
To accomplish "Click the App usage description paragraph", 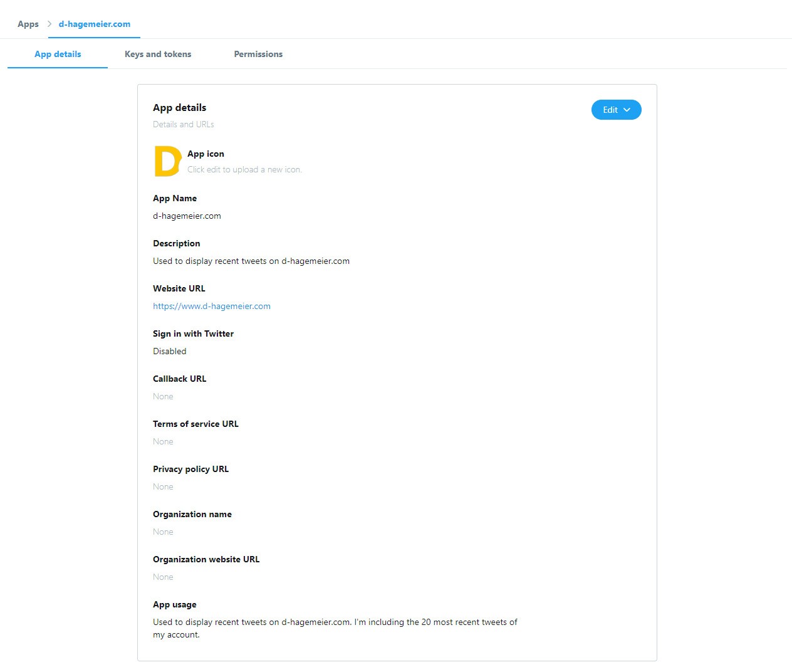I will pos(335,627).
